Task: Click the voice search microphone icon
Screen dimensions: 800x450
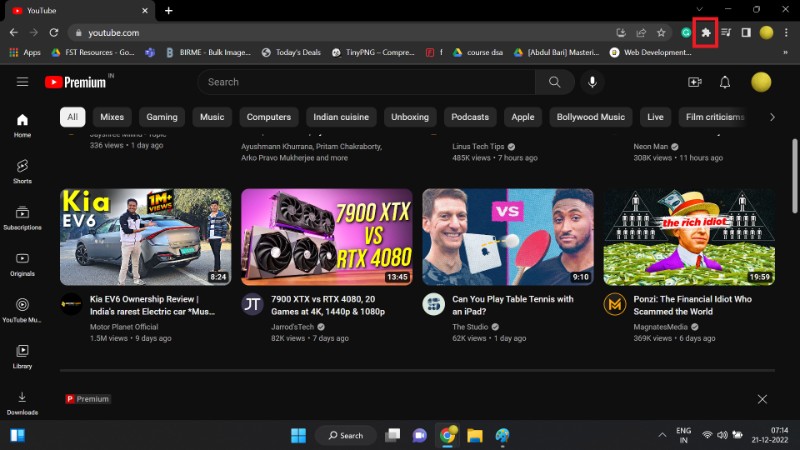Action: (x=593, y=82)
